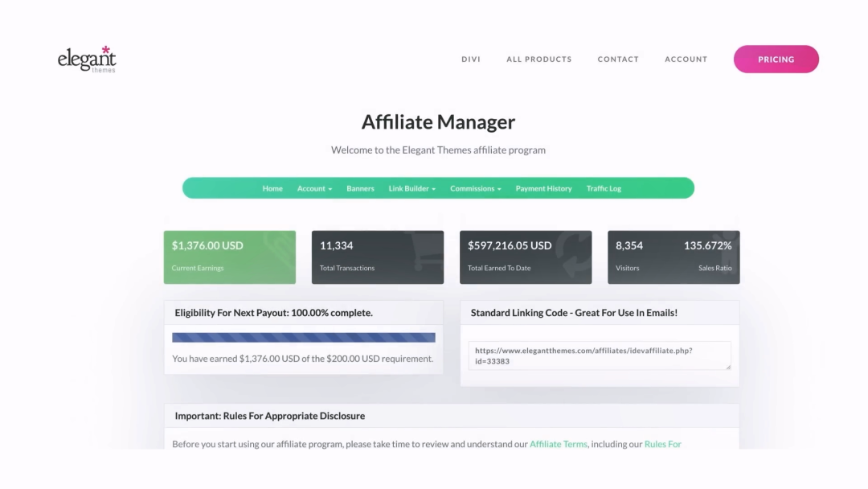Focus the Standard Linking Code text box
The width and height of the screenshot is (868, 489).
600,355
